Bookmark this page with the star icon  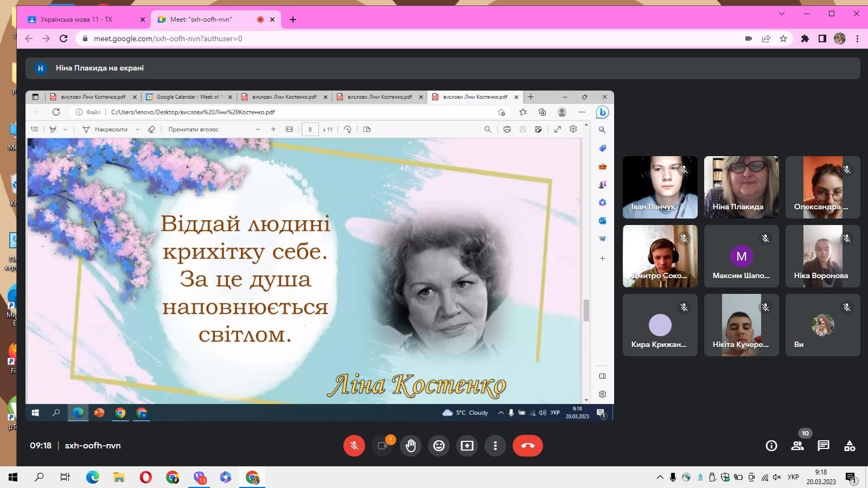coord(783,38)
